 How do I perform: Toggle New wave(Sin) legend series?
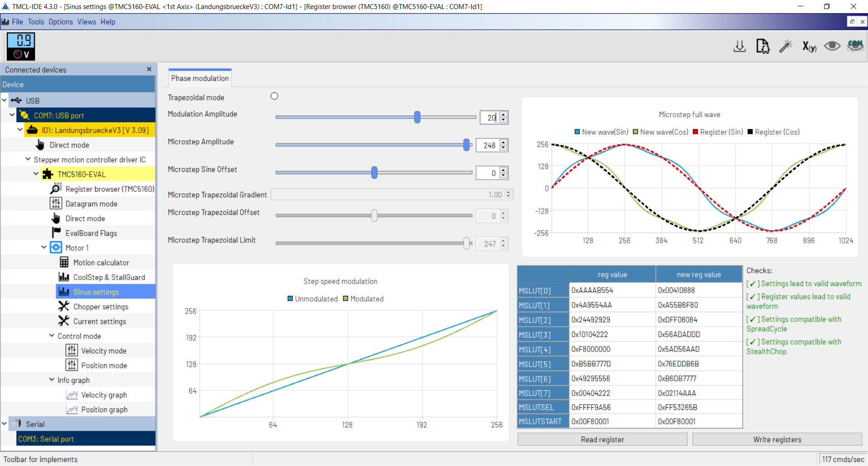coord(601,132)
